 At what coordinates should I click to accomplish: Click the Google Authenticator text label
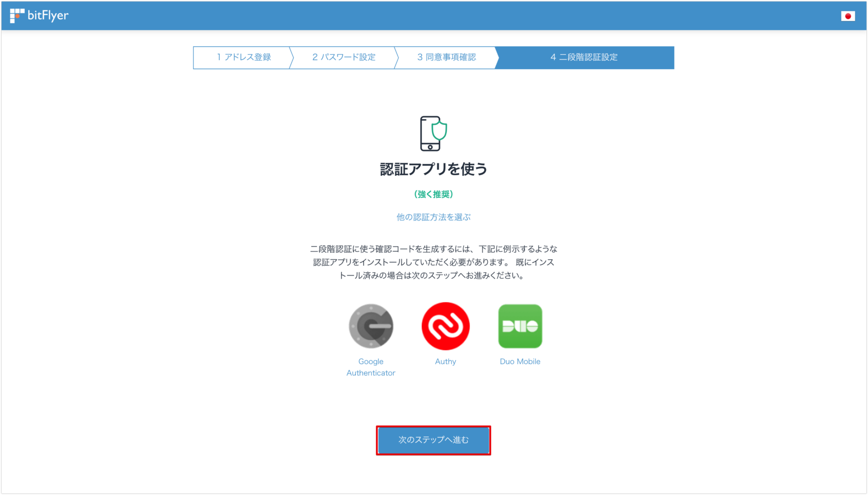[x=371, y=367]
